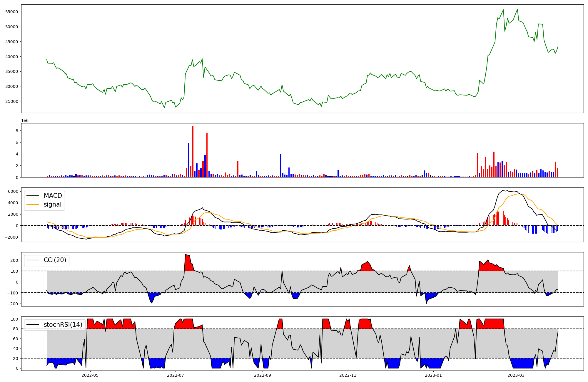
Task: Click the orange signal legend line
Action: [33, 205]
